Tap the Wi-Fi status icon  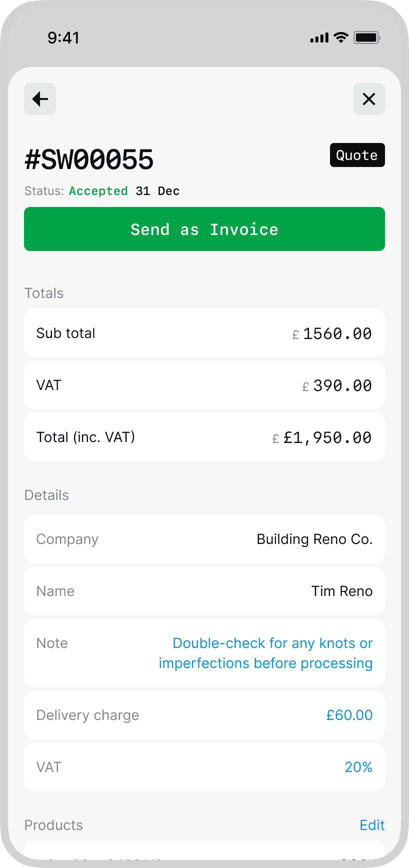(x=341, y=37)
